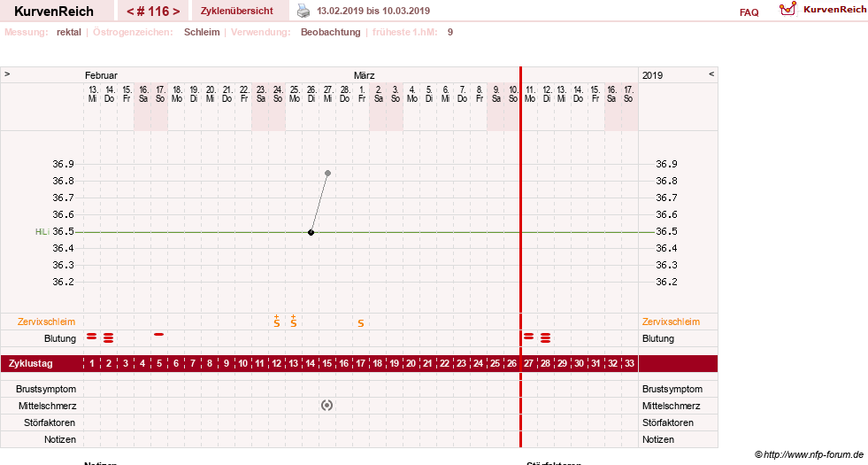This screenshot has width=868, height=465.
Task: Click the red cycle-end vertical marker line
Action: pos(521,257)
